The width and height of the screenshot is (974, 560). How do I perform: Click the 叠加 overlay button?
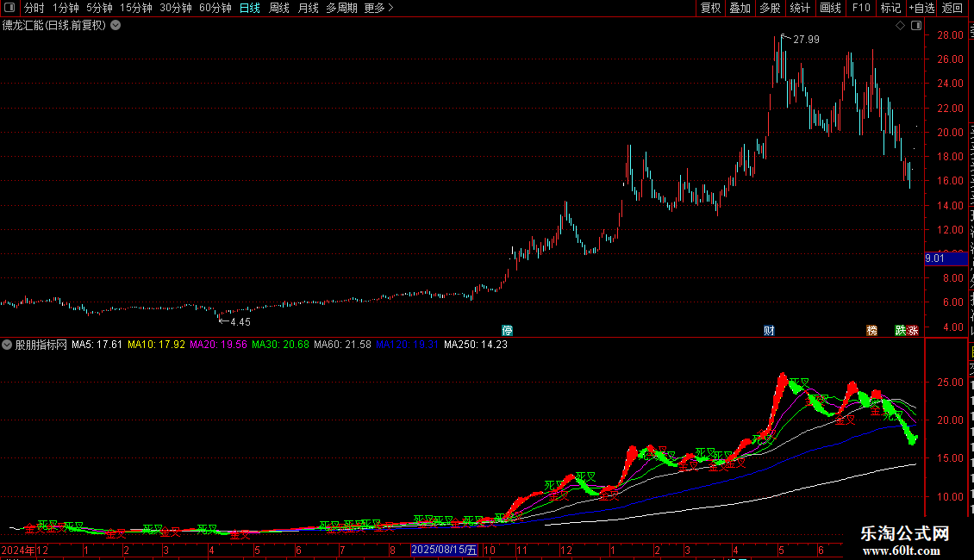tap(740, 8)
